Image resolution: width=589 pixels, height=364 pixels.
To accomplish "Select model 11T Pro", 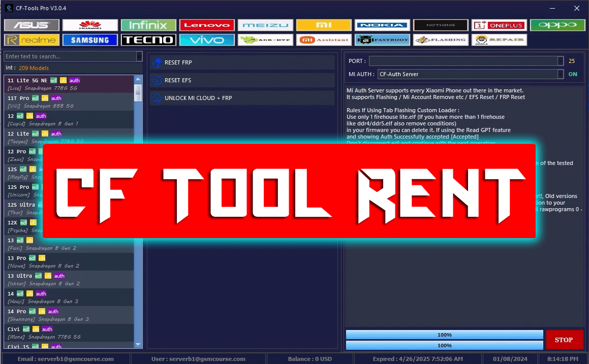I will 69,102.
